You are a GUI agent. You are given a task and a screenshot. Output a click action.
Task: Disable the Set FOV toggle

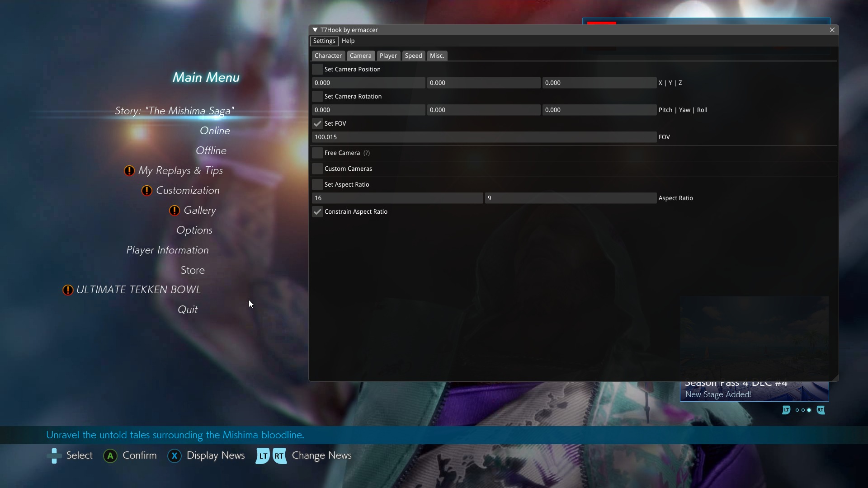(317, 123)
